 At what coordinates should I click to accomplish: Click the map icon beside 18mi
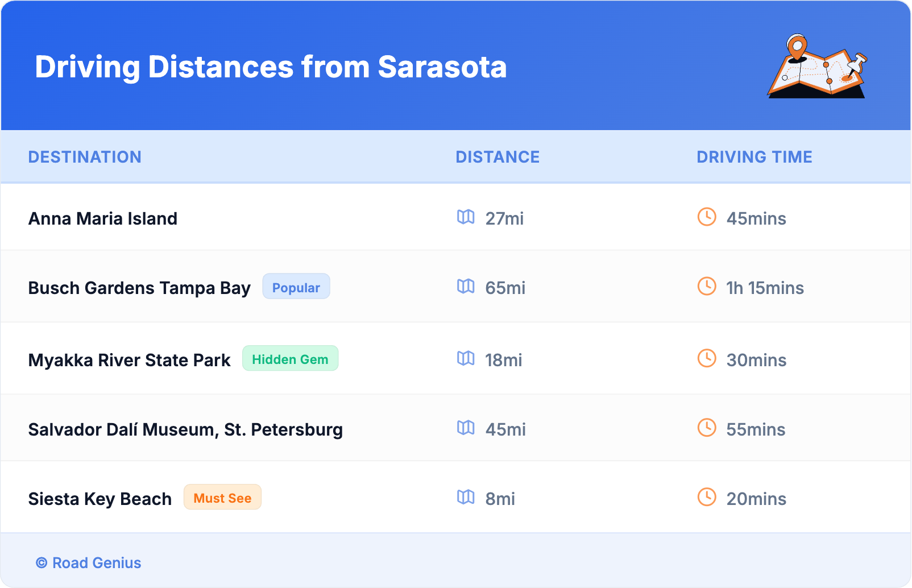point(466,359)
